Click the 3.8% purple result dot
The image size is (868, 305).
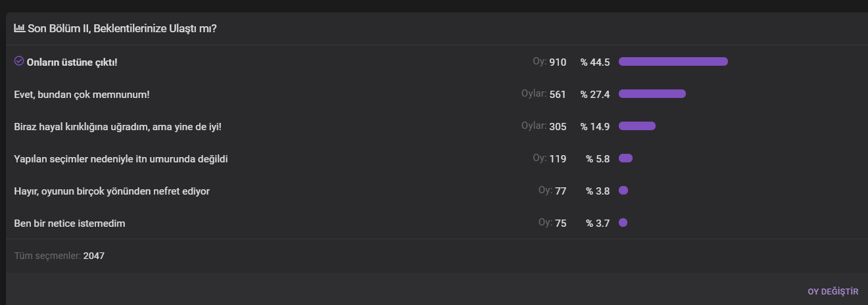click(x=623, y=191)
